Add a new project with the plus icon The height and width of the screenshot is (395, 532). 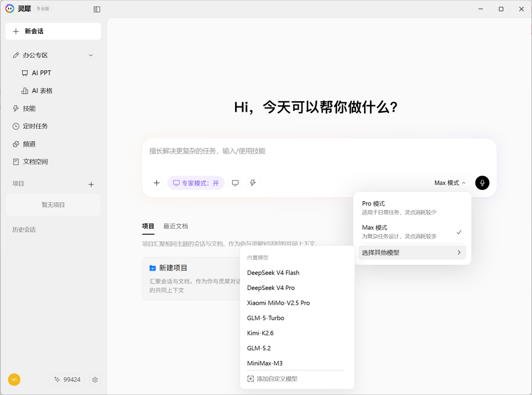91,184
